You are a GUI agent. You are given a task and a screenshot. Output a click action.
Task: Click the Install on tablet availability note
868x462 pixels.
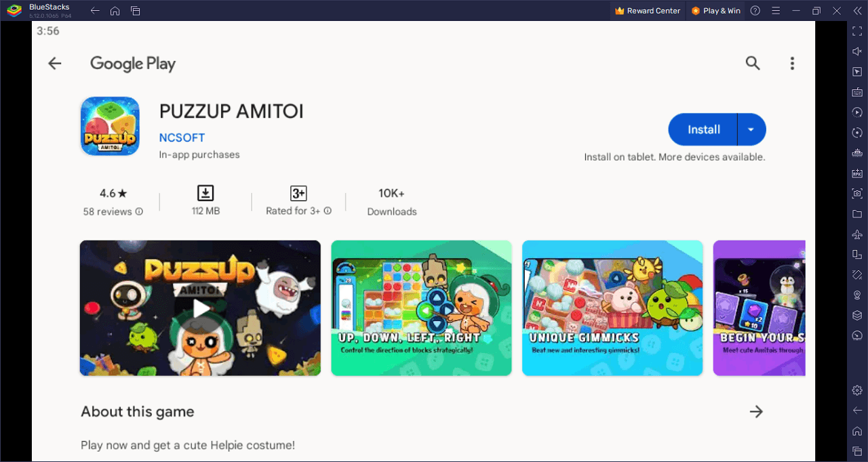click(675, 156)
